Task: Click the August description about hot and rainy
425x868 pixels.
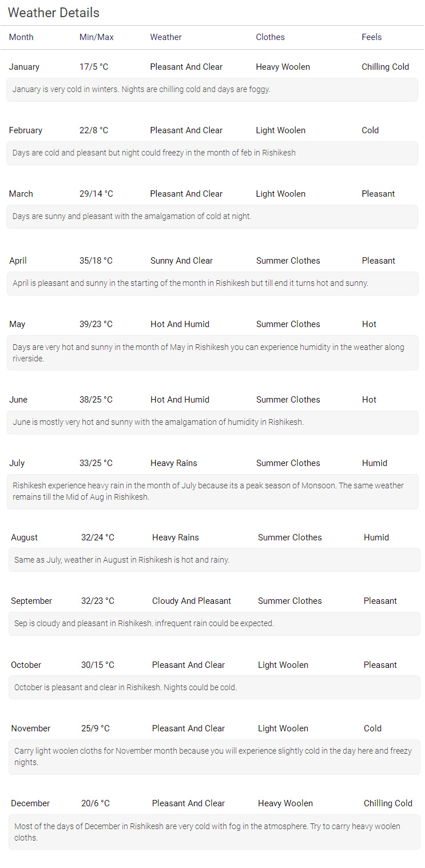Action: click(x=215, y=560)
